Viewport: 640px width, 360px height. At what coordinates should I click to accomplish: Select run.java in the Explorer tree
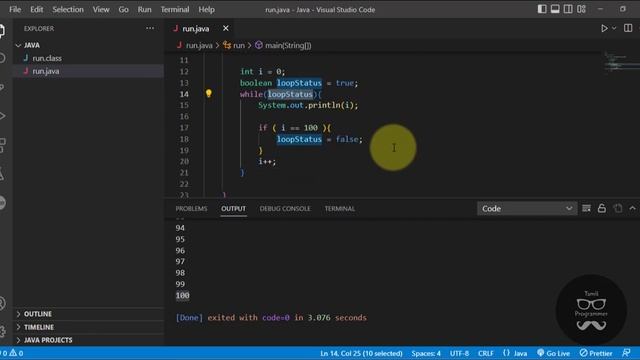[x=89, y=71]
